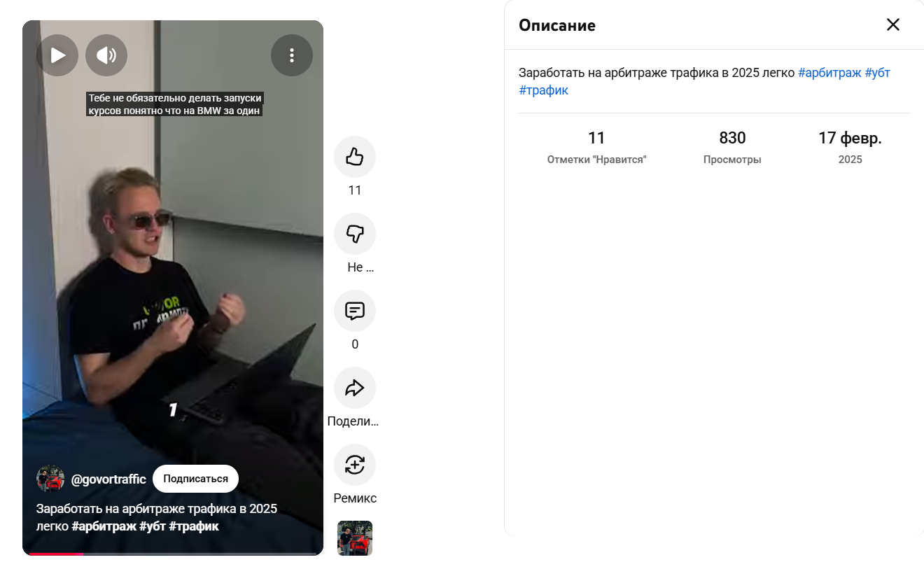Open the @govortraffic channel link
The width and height of the screenshot is (924, 562).
coord(108,479)
